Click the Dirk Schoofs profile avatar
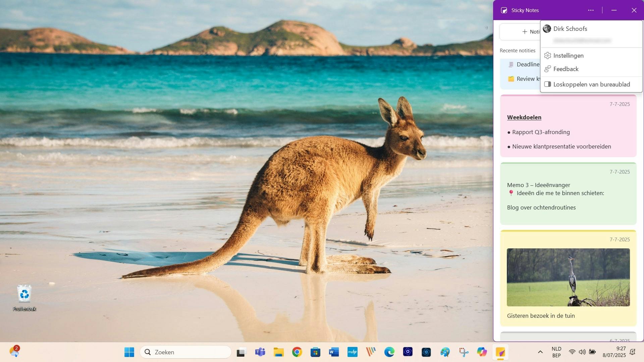Screen dimensions: 644x362 (x=547, y=29)
